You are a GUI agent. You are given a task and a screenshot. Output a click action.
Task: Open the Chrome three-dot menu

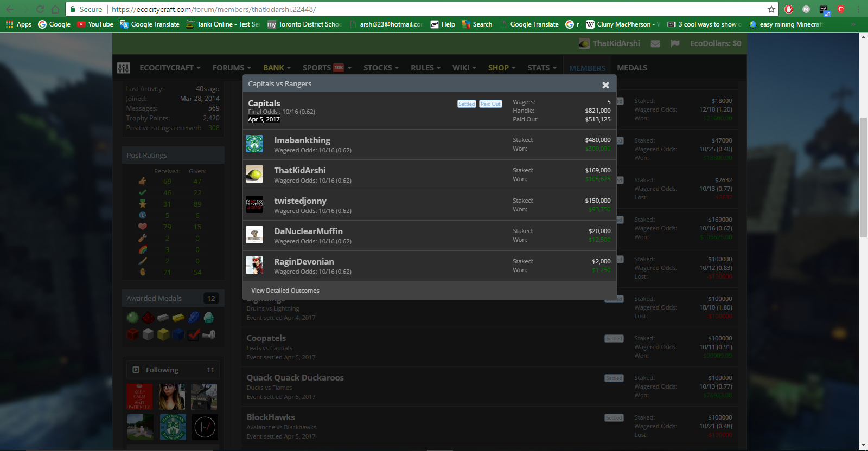(858, 9)
